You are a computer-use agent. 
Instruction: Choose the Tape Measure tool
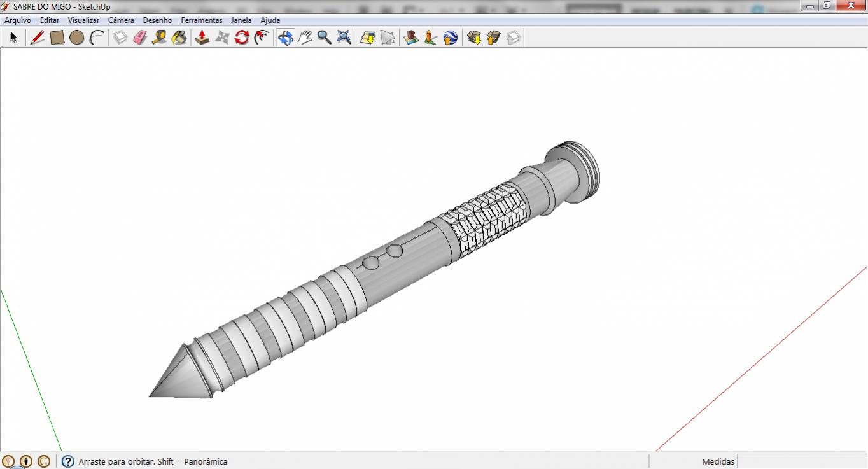tap(159, 38)
